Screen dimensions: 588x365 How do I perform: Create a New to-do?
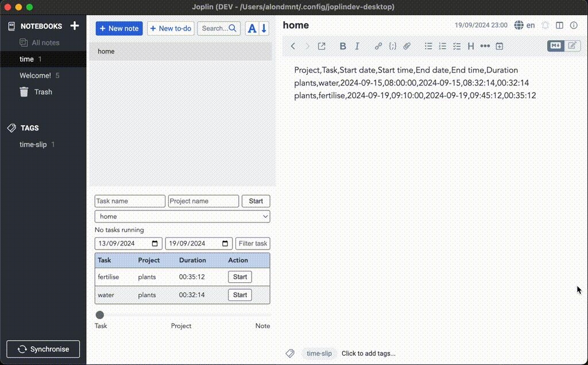click(171, 29)
